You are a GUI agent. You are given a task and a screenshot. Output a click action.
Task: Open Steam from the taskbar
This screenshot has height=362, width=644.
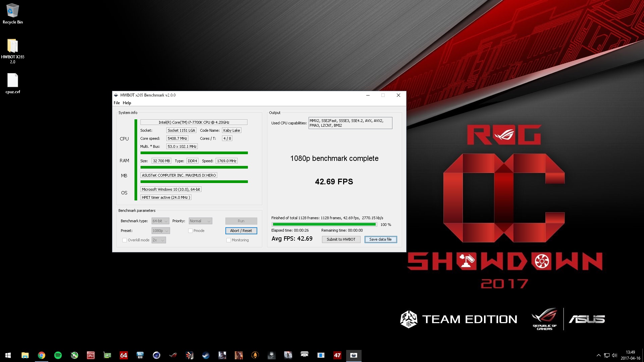click(x=206, y=355)
